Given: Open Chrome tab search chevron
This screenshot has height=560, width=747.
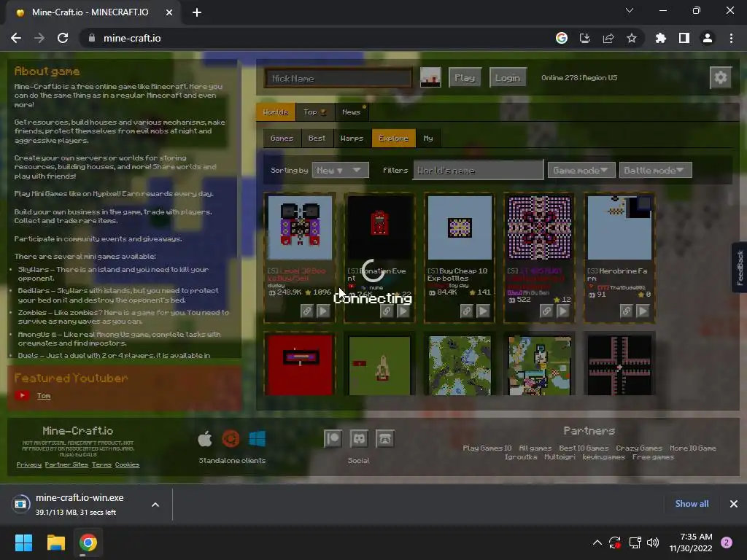Looking at the screenshot, I should tap(630, 10).
